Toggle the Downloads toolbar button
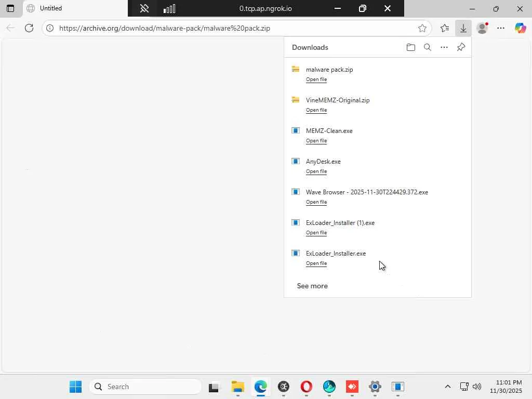 463,28
